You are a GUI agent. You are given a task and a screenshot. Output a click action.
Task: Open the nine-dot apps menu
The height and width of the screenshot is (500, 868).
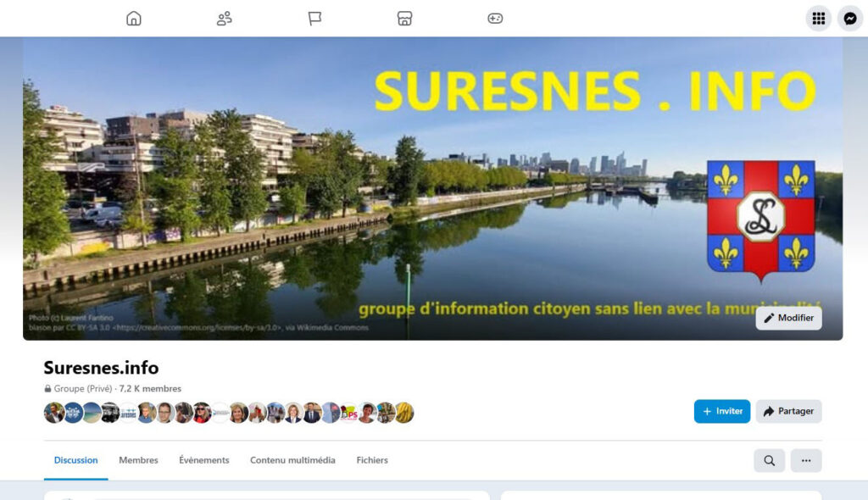(x=818, y=19)
